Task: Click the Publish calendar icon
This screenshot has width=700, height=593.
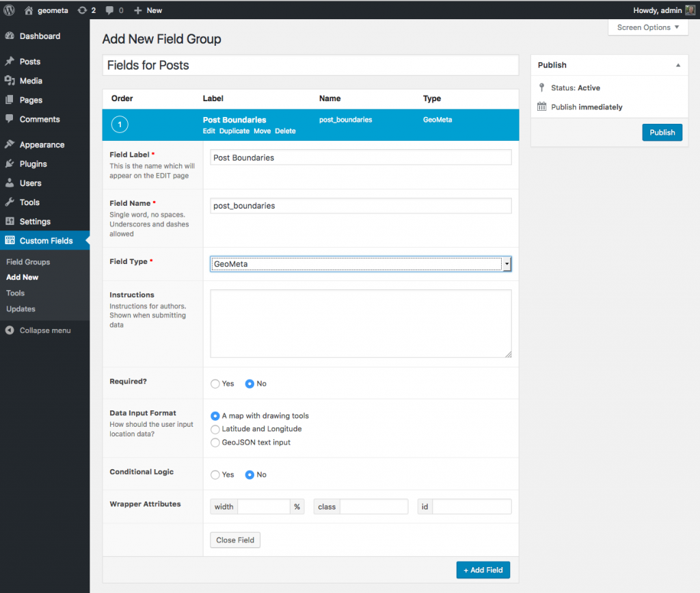Action: point(541,107)
